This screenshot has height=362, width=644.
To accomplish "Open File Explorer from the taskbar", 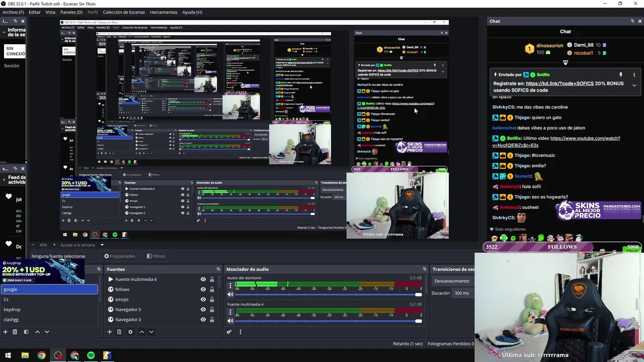I will click(x=25, y=355).
